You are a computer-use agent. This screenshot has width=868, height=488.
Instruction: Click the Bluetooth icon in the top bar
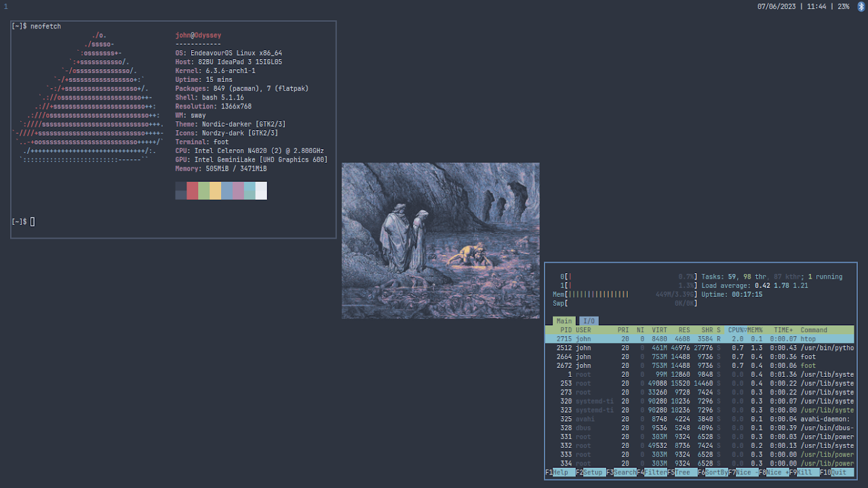pos(862,6)
